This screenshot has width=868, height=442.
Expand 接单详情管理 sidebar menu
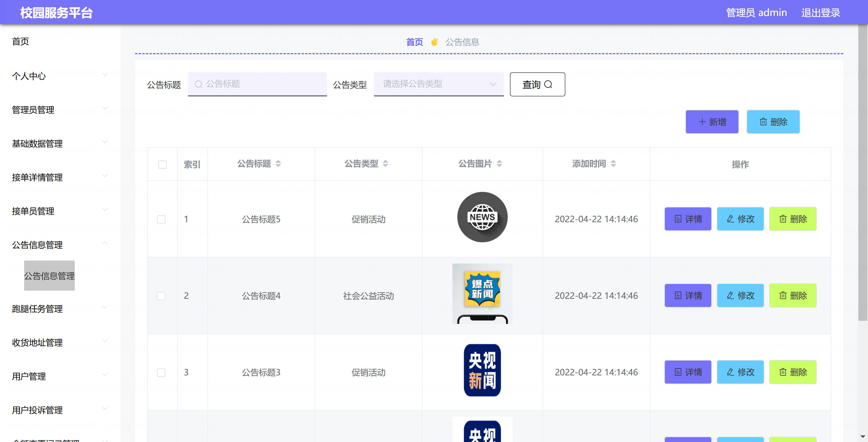tap(60, 177)
